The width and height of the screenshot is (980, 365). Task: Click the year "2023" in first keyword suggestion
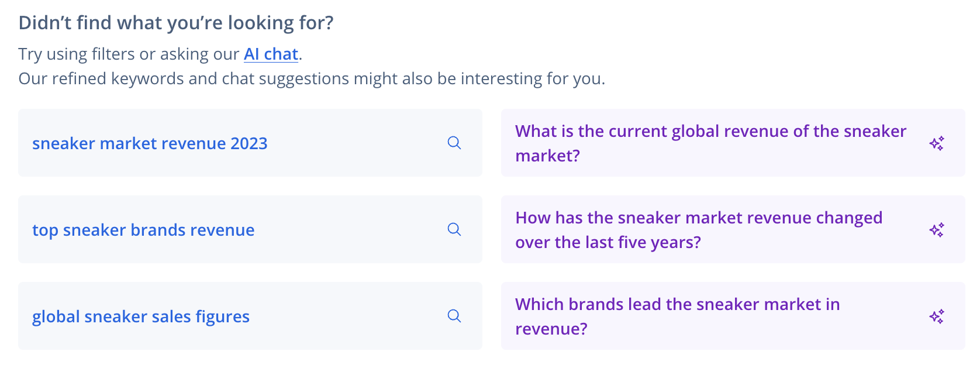pos(249,143)
